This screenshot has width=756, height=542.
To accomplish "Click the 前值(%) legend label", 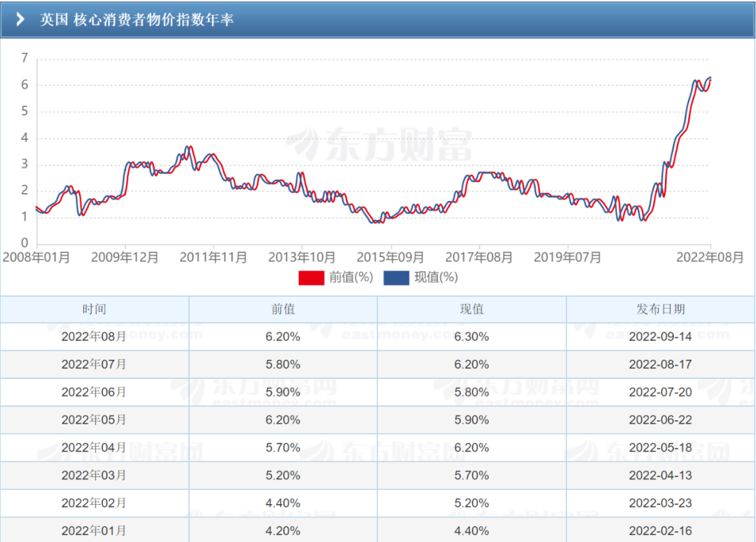I will pos(351,277).
